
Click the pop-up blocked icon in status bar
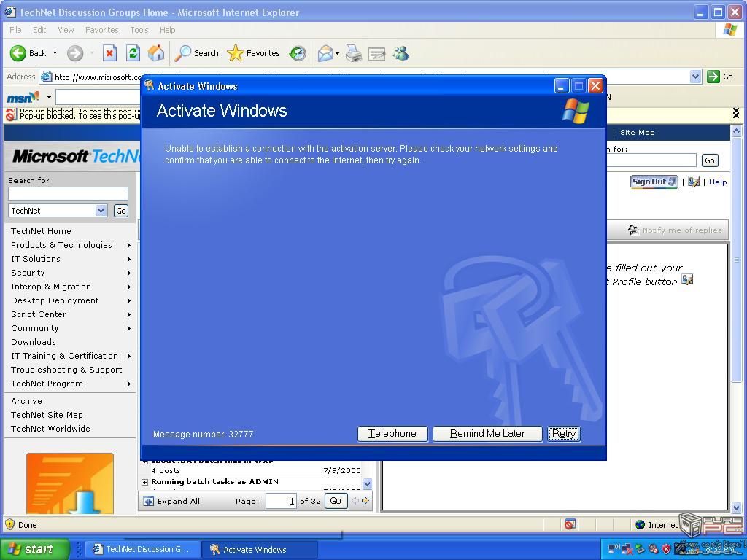pyautogui.click(x=570, y=524)
